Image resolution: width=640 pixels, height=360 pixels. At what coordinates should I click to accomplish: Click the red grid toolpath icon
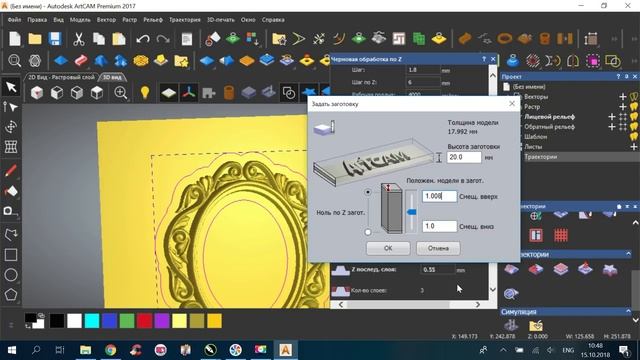coord(561,235)
